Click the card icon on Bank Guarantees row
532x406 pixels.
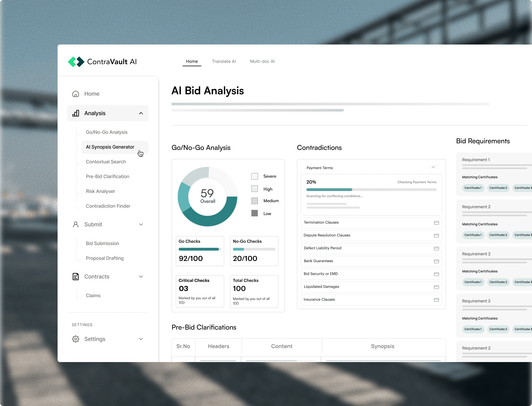tap(436, 261)
